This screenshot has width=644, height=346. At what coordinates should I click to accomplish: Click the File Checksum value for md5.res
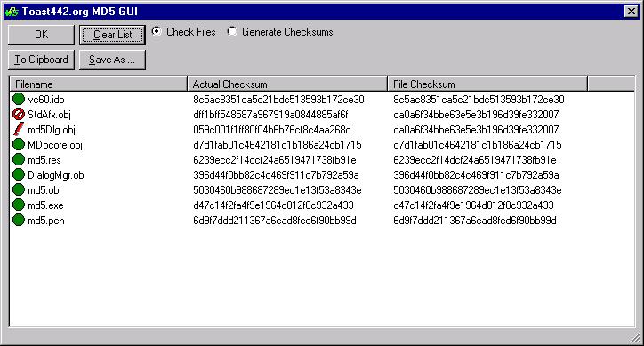point(475,160)
